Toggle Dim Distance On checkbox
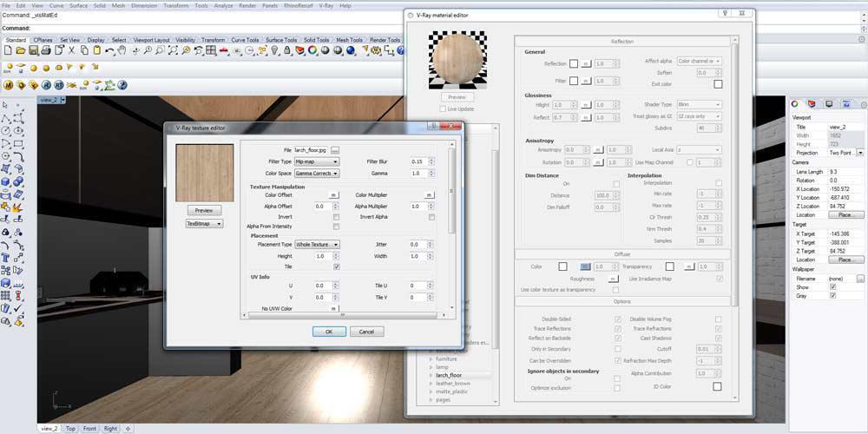868x434 pixels. tap(616, 183)
